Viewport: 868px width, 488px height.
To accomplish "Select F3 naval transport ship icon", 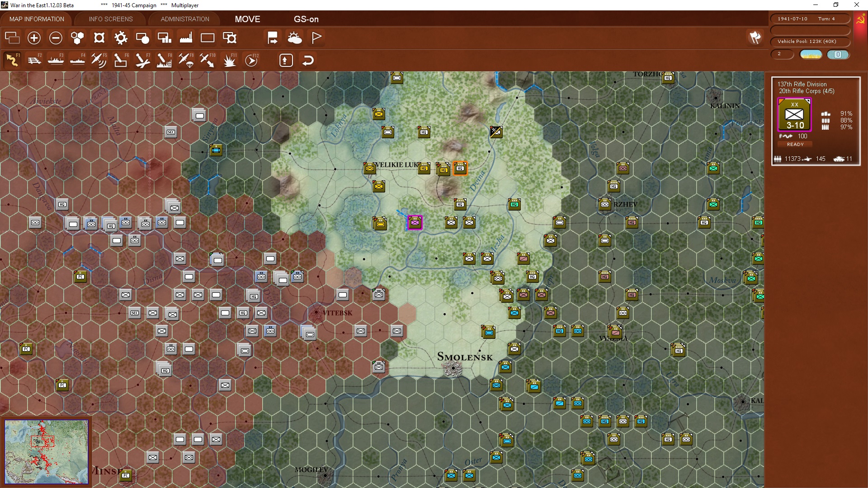I will [x=56, y=60].
